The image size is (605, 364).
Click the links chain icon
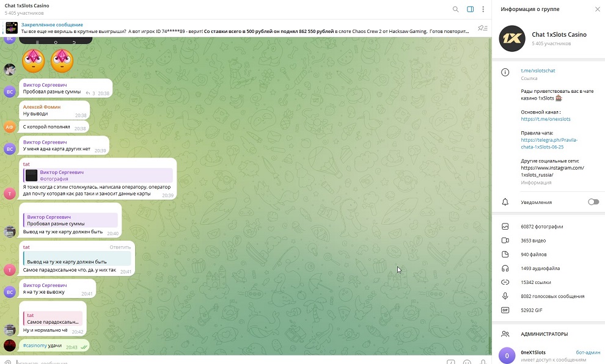pos(505,282)
